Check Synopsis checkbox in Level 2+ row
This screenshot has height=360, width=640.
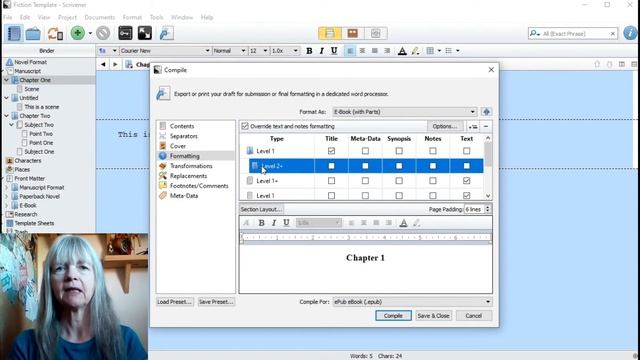[399, 166]
